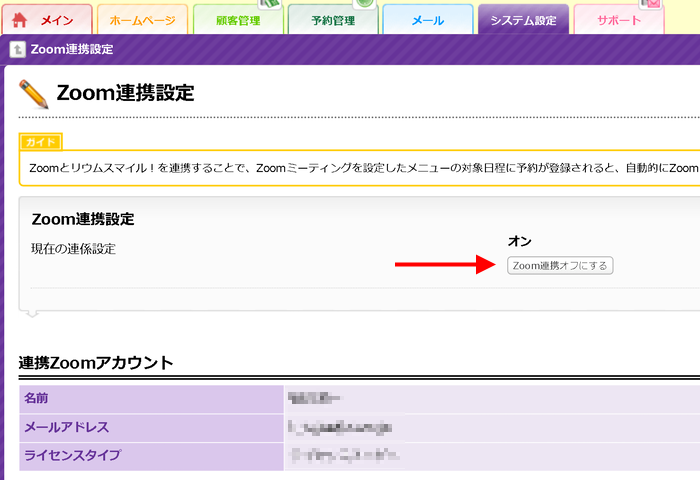This screenshot has width=700, height=480.
Task: Click the Zoom連携設定 section heading in the panel
Action: coord(83,219)
